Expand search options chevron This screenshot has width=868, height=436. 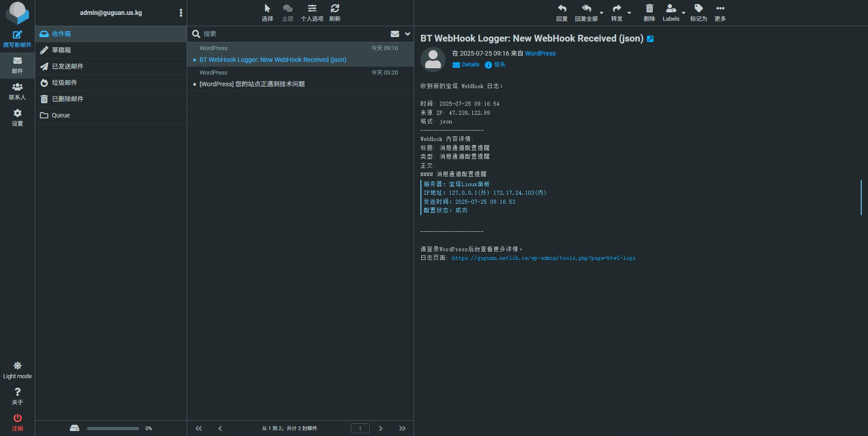407,34
